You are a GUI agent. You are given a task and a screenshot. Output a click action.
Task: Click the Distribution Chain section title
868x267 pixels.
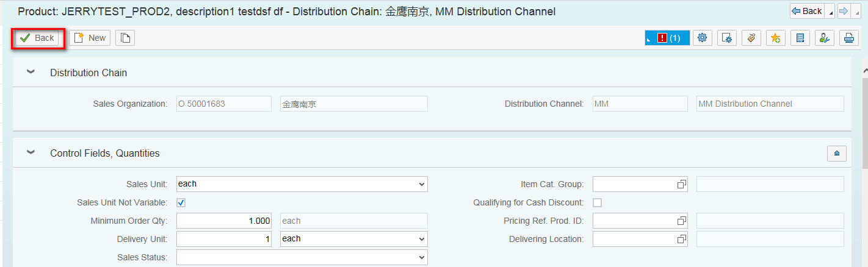tap(89, 73)
